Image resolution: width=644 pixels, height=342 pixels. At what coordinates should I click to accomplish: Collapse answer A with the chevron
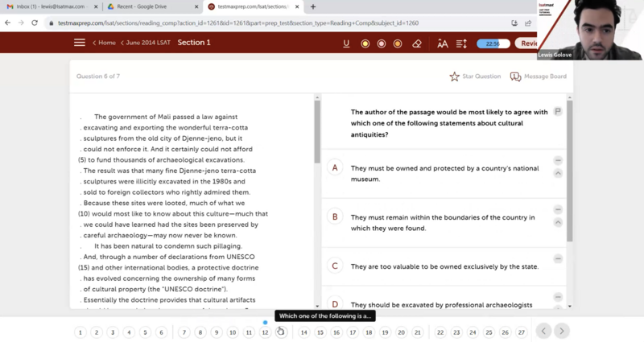[x=558, y=174]
